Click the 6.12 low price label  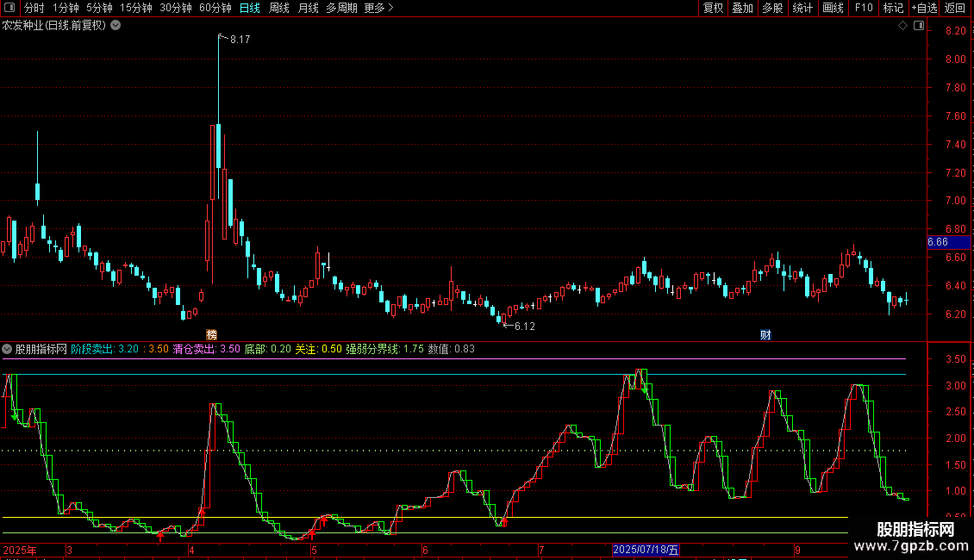524,326
